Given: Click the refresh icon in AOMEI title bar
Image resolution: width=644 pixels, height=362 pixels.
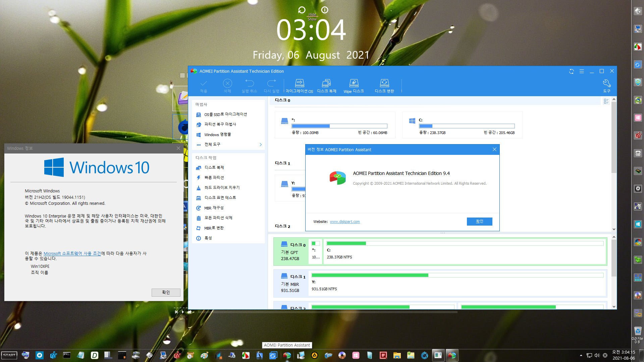Looking at the screenshot, I should tap(572, 71).
